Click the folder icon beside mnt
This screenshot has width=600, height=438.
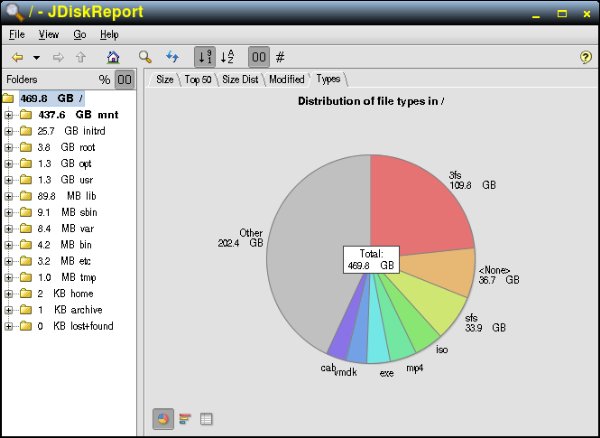pos(26,115)
